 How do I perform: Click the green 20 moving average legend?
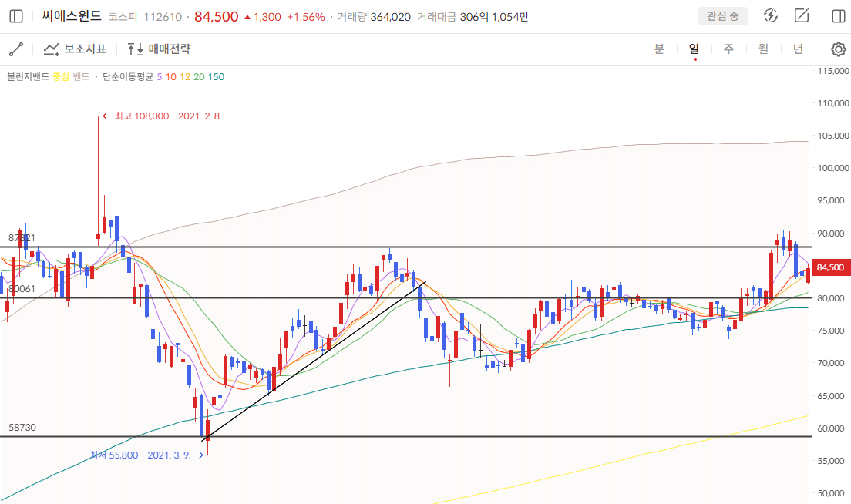tap(199, 77)
